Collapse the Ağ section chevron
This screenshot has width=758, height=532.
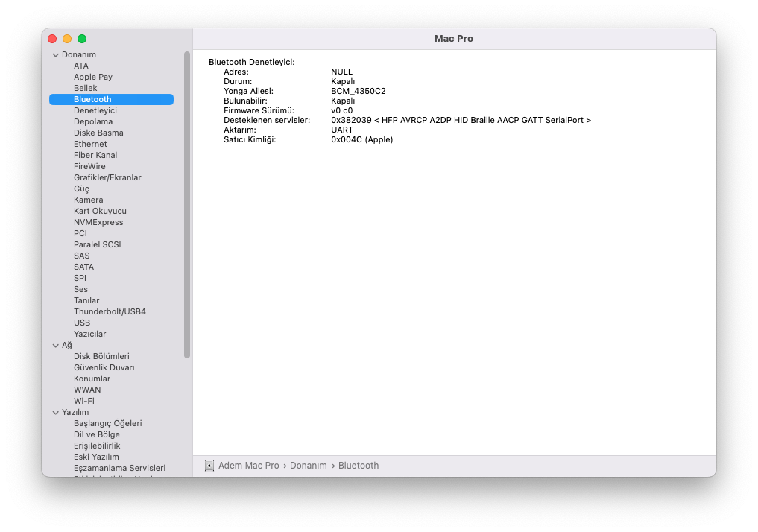(x=56, y=346)
